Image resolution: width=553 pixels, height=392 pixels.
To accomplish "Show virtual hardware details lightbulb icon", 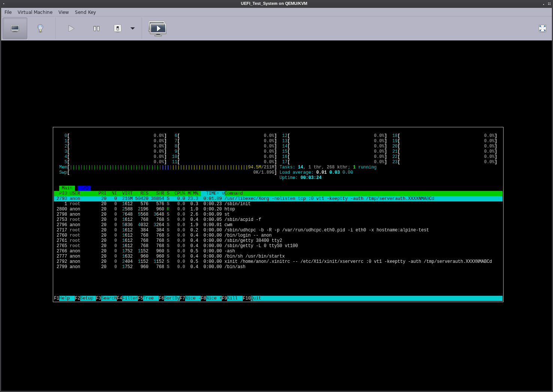I will [x=40, y=28].
